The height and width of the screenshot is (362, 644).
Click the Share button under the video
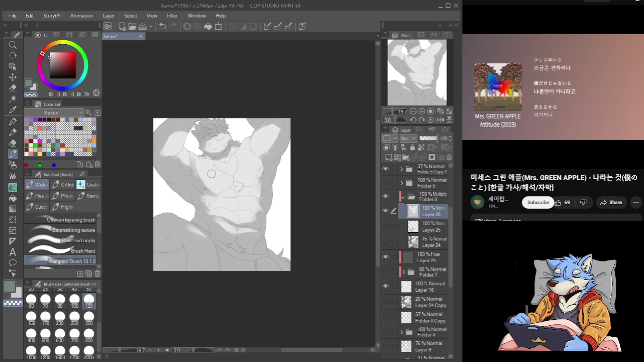coord(611,202)
